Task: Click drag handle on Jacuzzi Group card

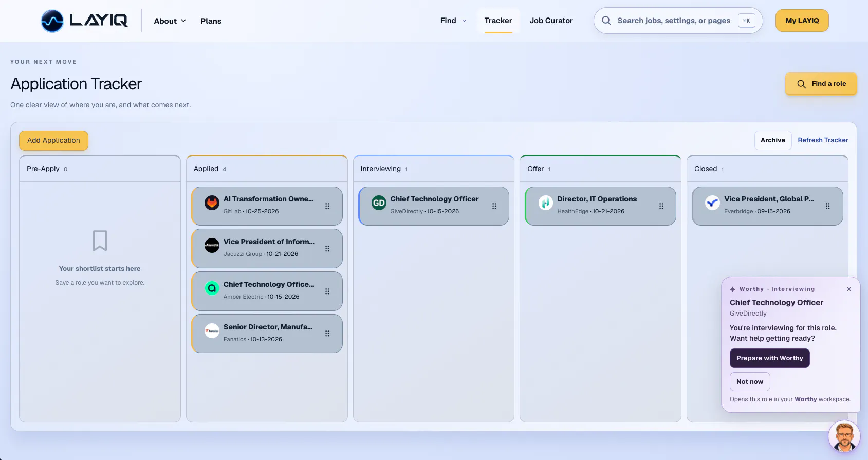Action: (327, 249)
